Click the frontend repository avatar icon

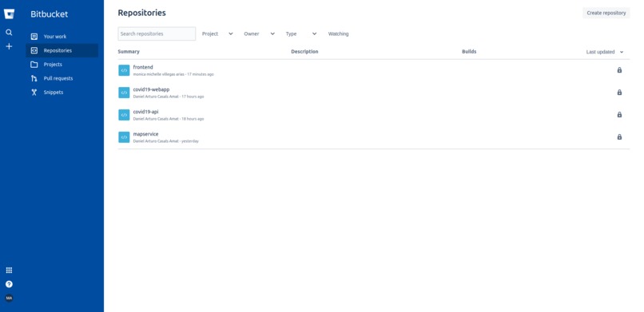(124, 70)
